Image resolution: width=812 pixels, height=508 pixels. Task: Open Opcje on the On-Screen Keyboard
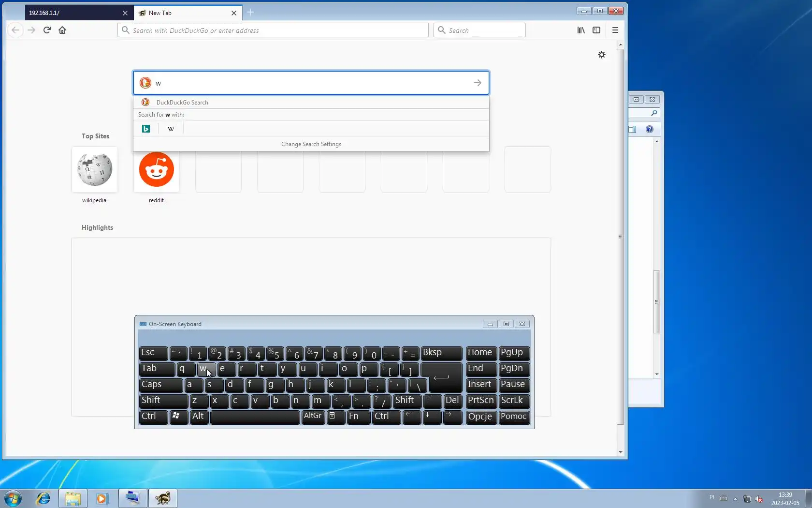pyautogui.click(x=481, y=417)
